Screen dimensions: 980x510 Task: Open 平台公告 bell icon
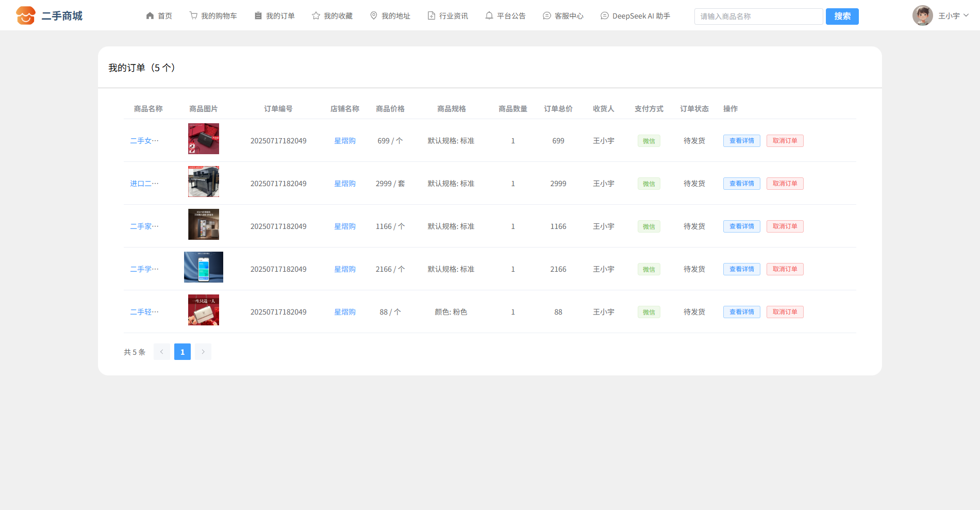[489, 16]
